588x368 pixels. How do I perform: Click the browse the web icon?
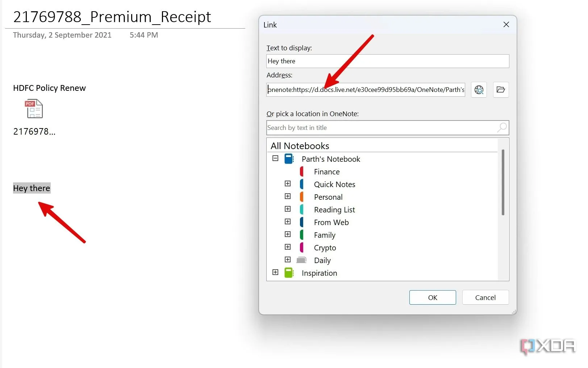coord(479,90)
